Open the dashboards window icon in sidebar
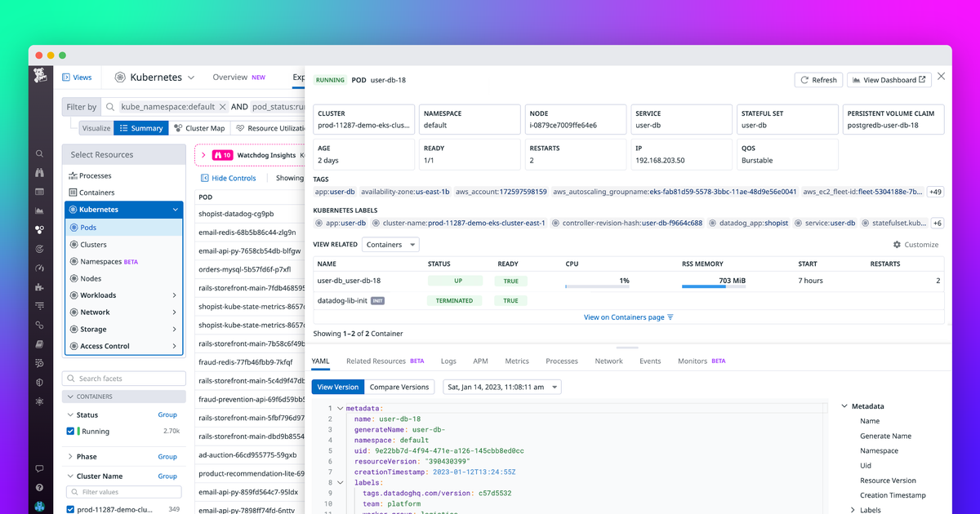980x514 pixels. (x=39, y=192)
